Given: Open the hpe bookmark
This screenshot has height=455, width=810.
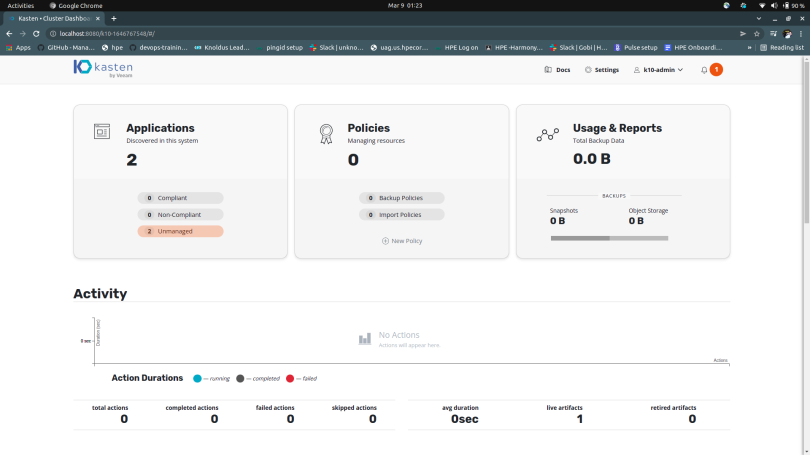Looking at the screenshot, I should click(112, 48).
